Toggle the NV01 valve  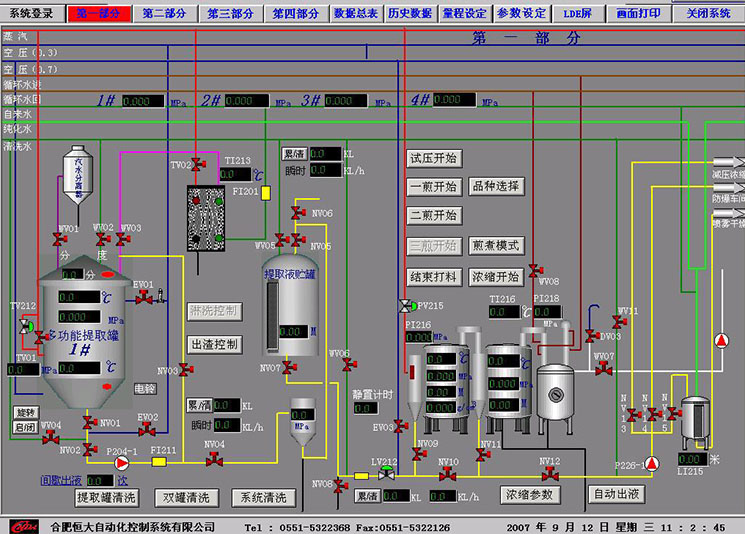click(x=88, y=422)
